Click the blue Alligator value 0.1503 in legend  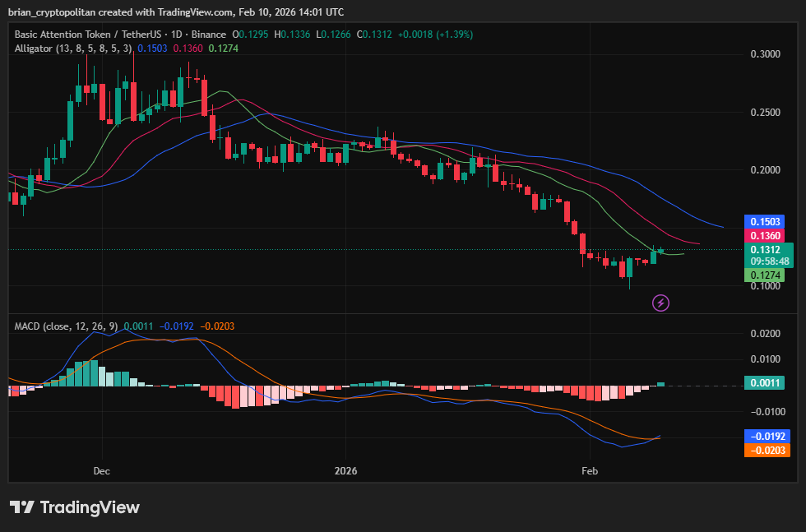(152, 49)
